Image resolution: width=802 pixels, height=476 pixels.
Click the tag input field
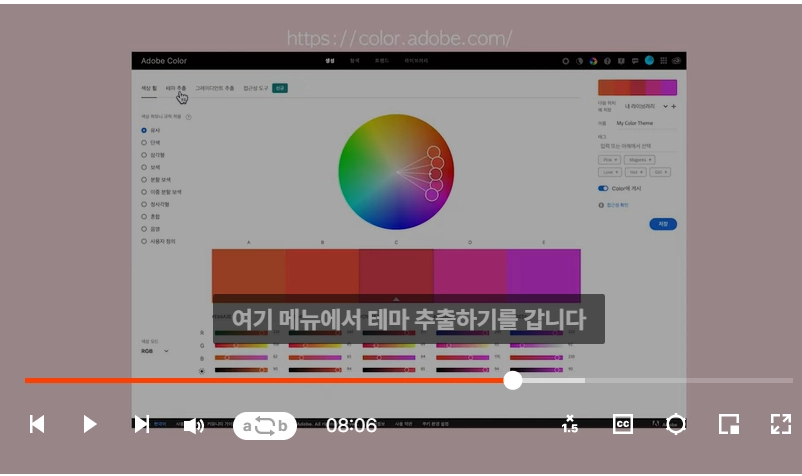(x=637, y=146)
